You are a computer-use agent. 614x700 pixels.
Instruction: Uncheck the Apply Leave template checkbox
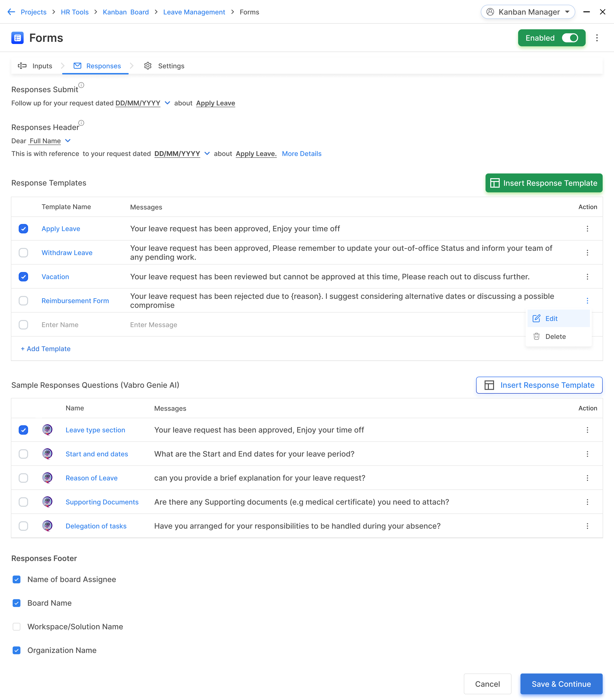(23, 229)
